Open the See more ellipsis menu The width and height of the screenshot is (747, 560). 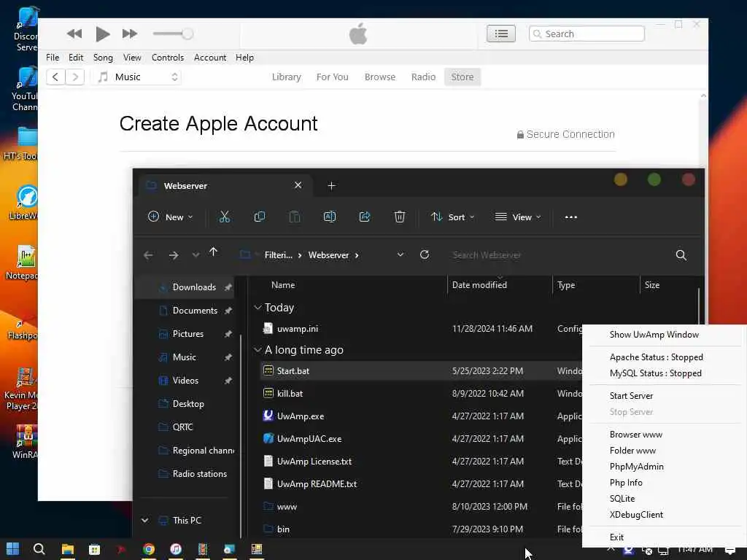tap(570, 217)
